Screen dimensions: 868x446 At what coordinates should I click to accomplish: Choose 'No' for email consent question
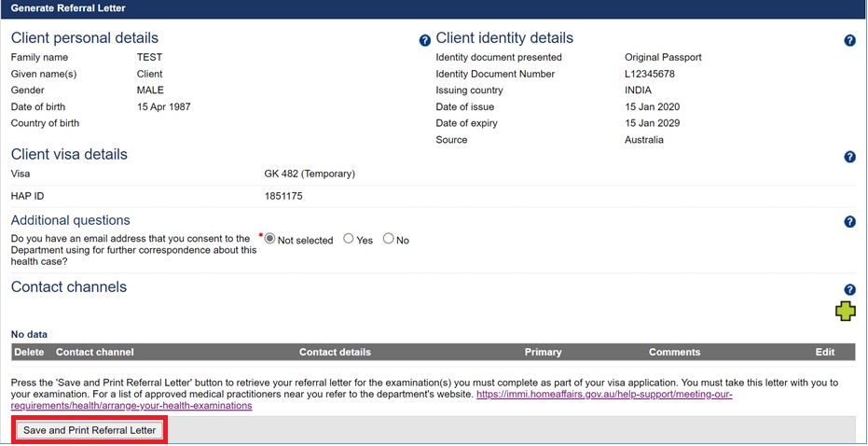point(389,239)
